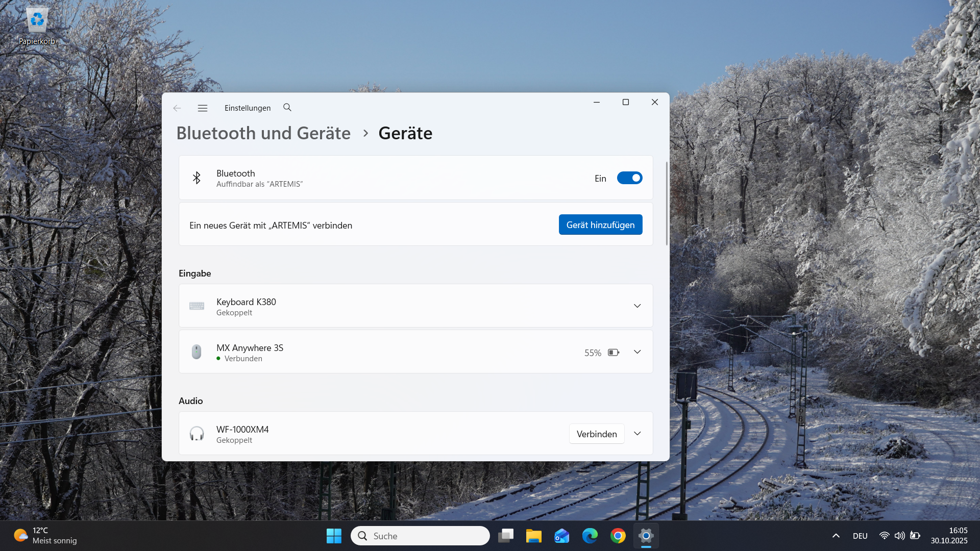Click the Keyboard K380 keyboard icon
Screen dimensions: 980x551
point(197,305)
